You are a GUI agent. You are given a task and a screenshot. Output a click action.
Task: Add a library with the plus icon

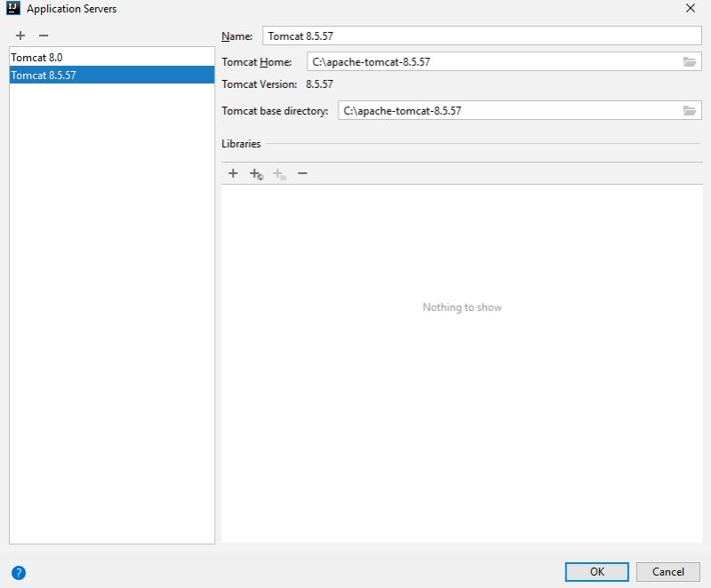(233, 173)
